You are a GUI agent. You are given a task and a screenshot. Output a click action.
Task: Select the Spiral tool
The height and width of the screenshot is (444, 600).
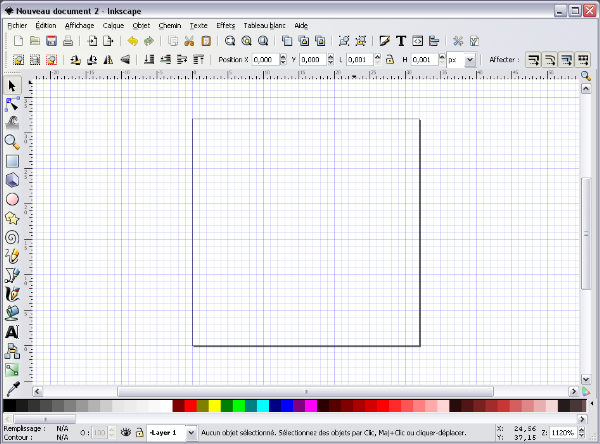point(12,237)
